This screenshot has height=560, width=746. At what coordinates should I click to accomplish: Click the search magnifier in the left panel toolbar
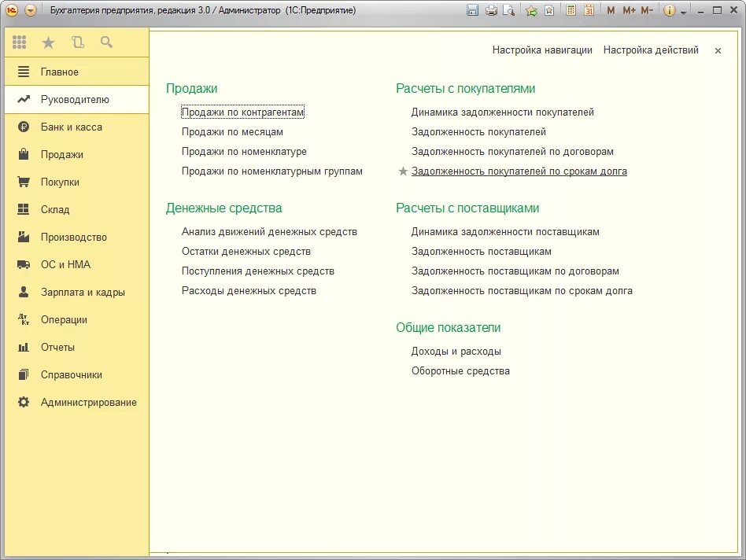(x=106, y=42)
